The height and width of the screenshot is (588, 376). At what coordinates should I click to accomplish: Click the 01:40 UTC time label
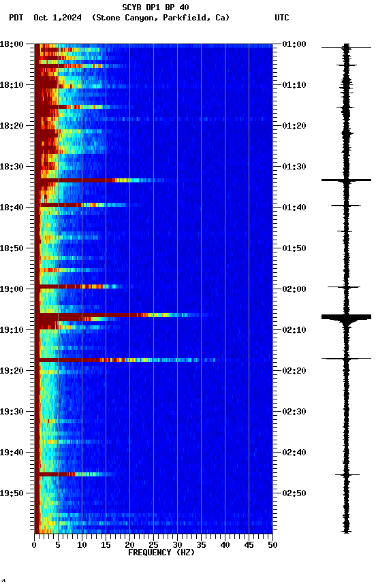click(x=294, y=208)
